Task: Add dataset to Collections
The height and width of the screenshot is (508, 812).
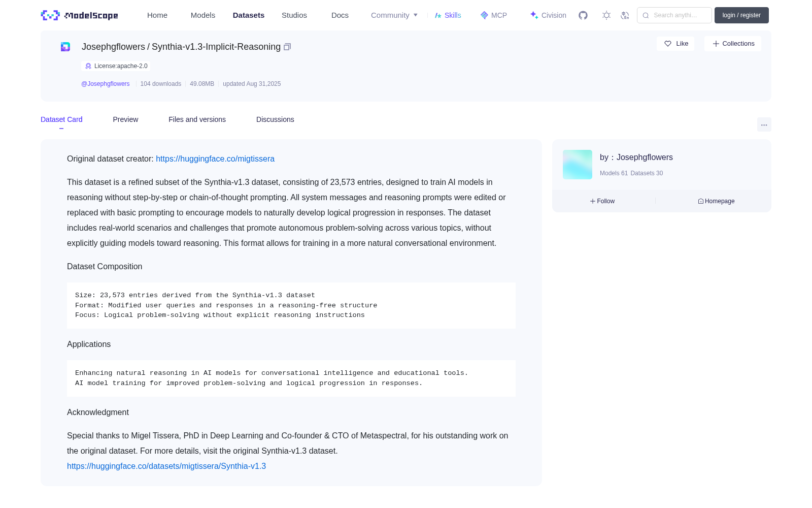Action: pos(733,44)
